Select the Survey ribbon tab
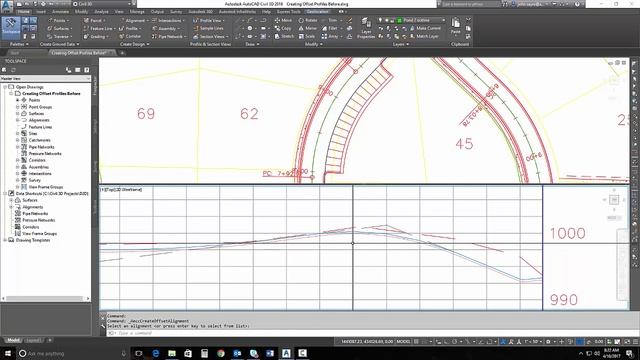The width and height of the screenshot is (640, 360). tap(176, 12)
